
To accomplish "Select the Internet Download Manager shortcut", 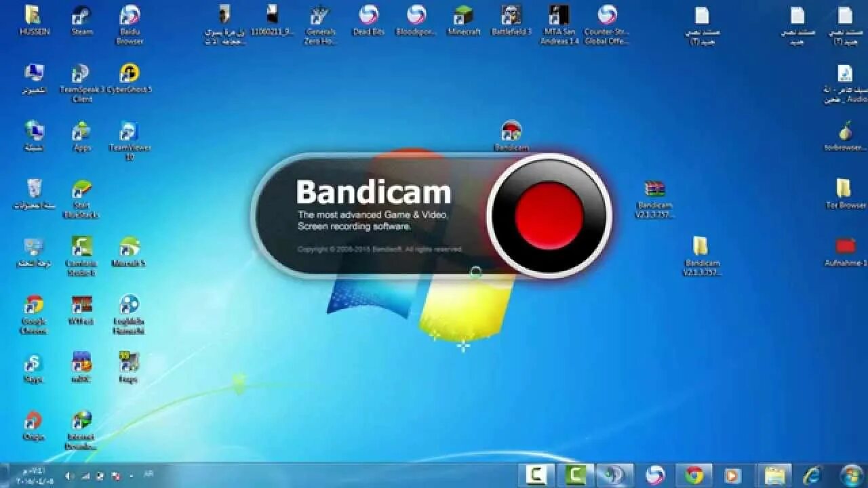I will click(81, 430).
